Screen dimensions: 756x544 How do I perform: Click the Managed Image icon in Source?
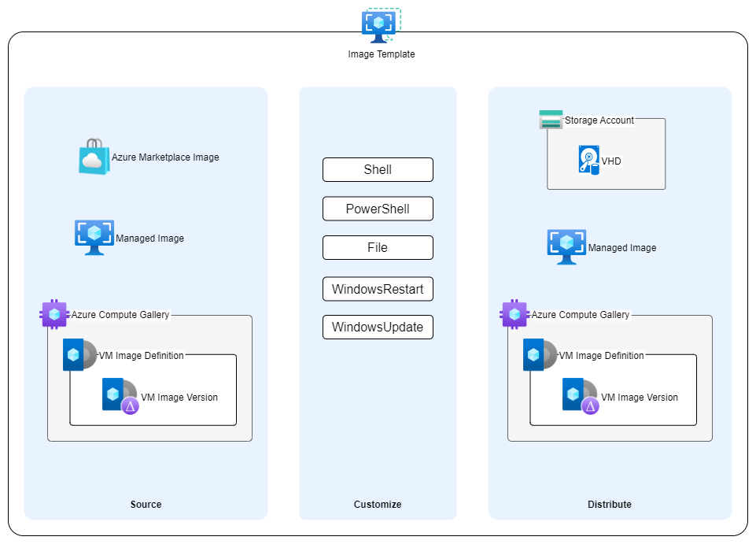(94, 238)
